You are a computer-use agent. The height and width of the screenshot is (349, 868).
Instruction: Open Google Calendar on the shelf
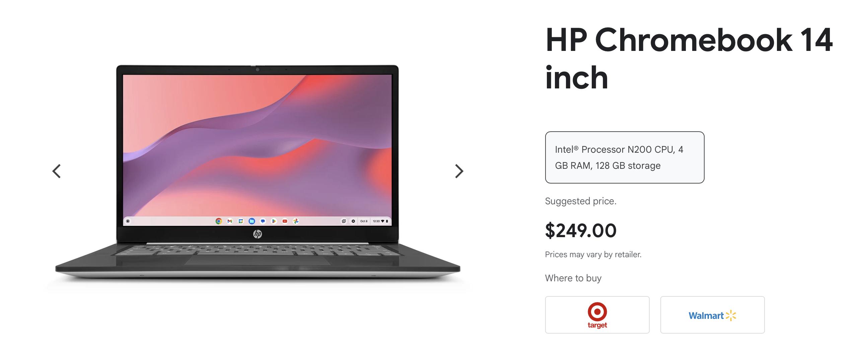point(240,221)
